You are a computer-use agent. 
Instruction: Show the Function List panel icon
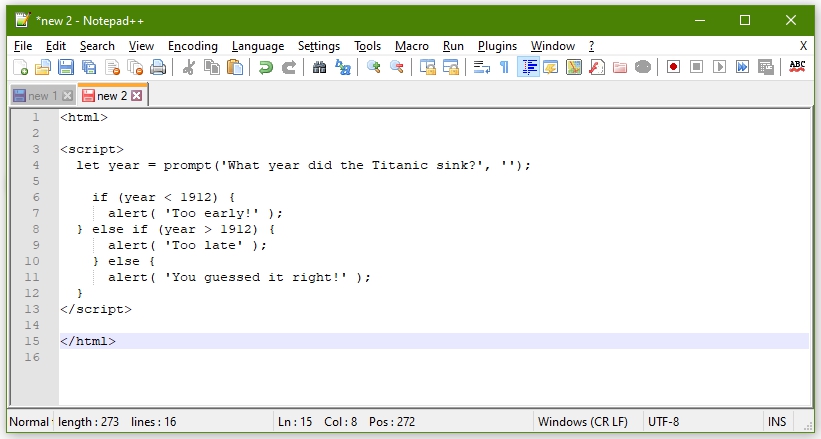click(597, 67)
